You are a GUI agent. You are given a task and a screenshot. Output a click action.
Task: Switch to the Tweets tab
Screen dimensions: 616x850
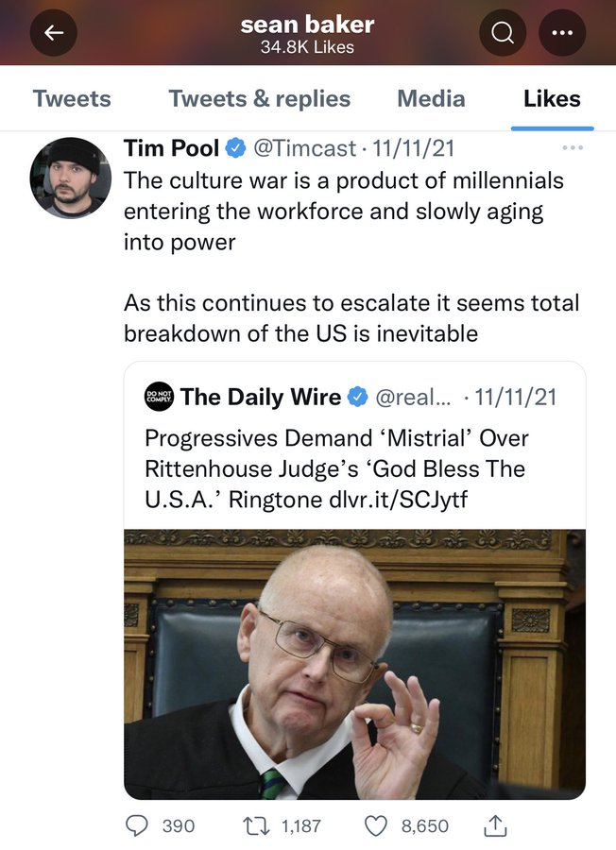point(72,99)
